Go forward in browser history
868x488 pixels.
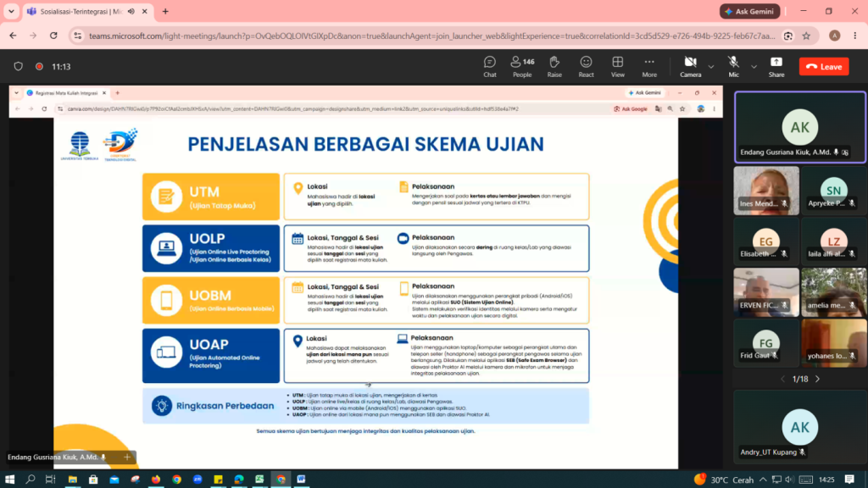33,36
